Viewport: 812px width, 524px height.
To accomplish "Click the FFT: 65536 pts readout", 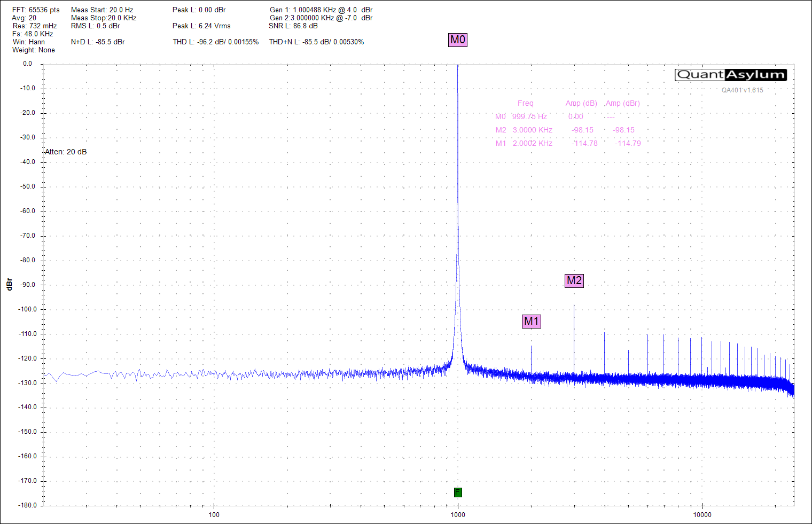I will (36, 10).
